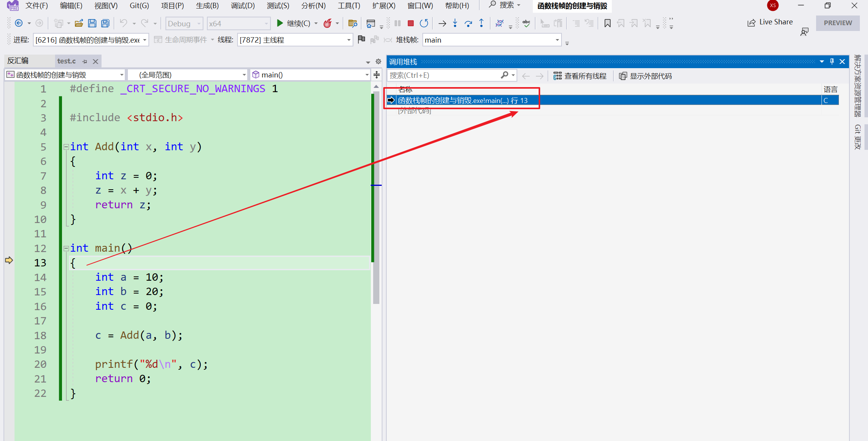Click 查看所有线程 in call stack
Viewport: 868px width, 441px height.
tap(580, 76)
